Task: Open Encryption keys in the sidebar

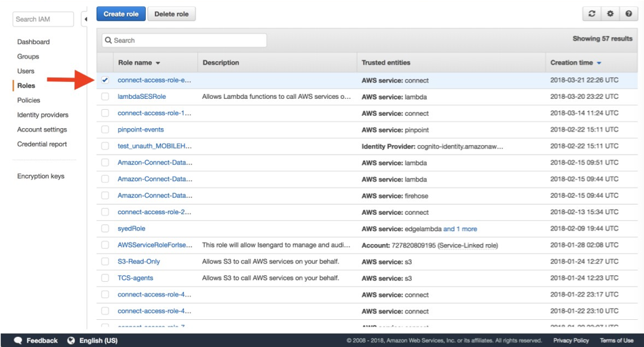Action: coord(41,176)
